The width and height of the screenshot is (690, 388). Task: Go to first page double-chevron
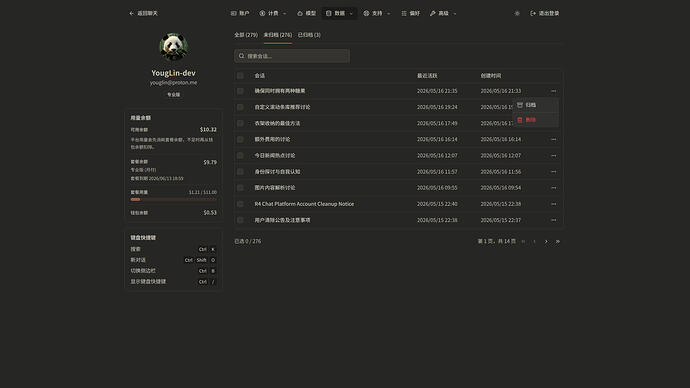(x=523, y=242)
